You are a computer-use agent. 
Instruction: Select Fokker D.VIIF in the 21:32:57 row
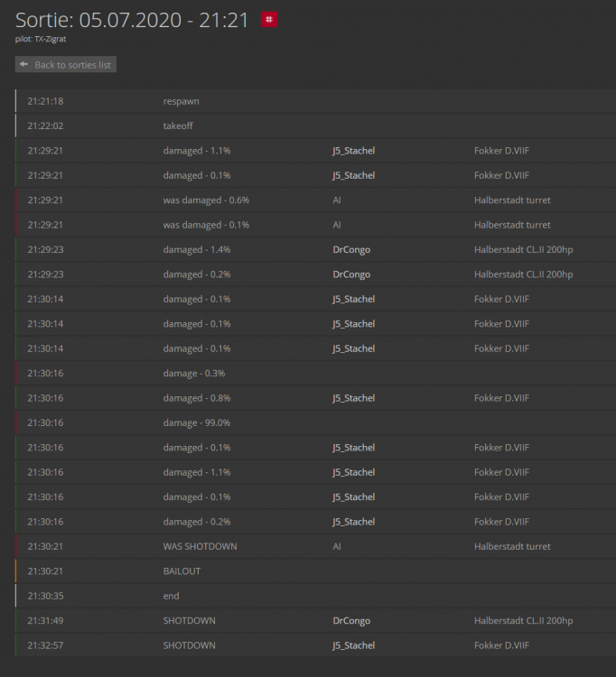[501, 645]
